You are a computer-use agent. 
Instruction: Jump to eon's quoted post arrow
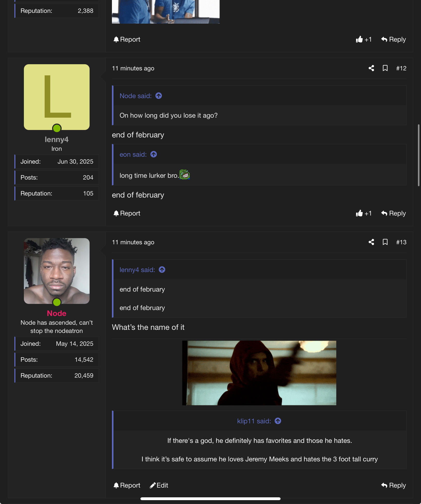click(154, 154)
